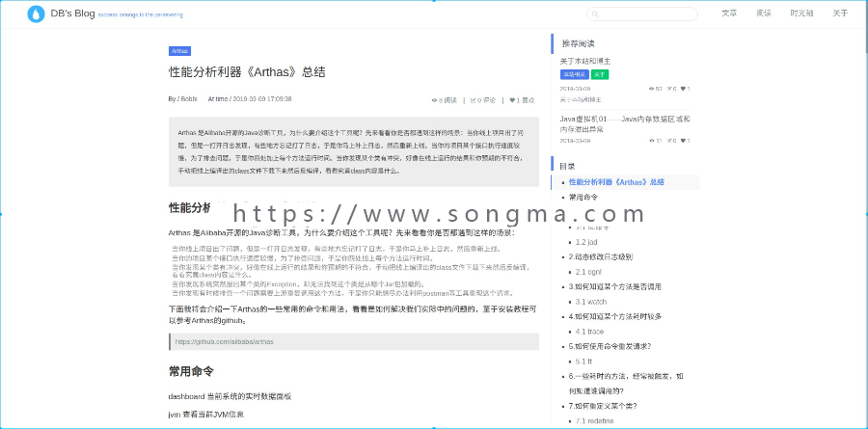Jump to 2.动态修改日志级别 in contents
The height and width of the screenshot is (429, 868).
click(601, 256)
